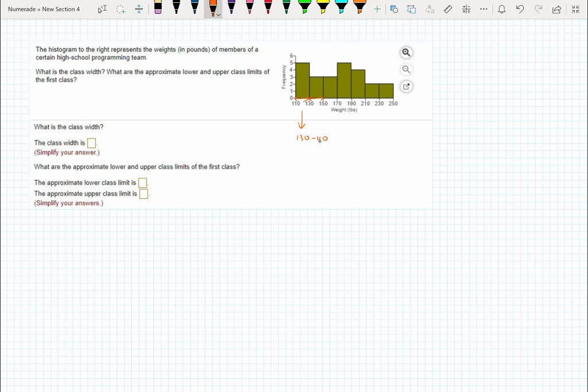Viewport: 588px width, 392px height.
Task: Pick the purple pen
Action: (x=230, y=9)
